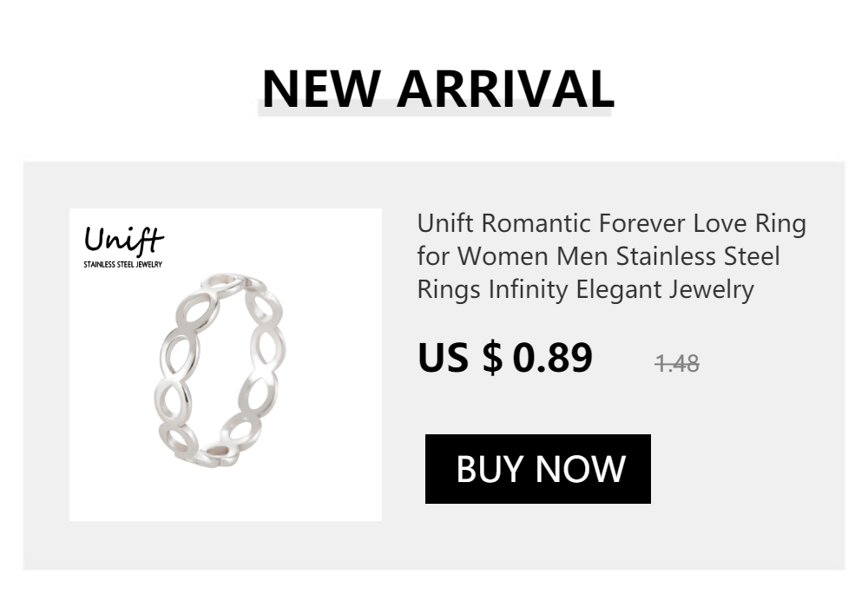Image resolution: width=868 pixels, height=608 pixels.
Task: Select the NEW ARRIVAL heading
Action: pyautogui.click(x=437, y=87)
